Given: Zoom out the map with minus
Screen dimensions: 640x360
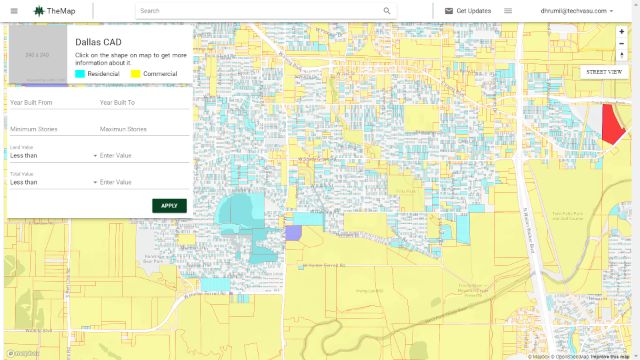Looking at the screenshot, I should point(621,43).
